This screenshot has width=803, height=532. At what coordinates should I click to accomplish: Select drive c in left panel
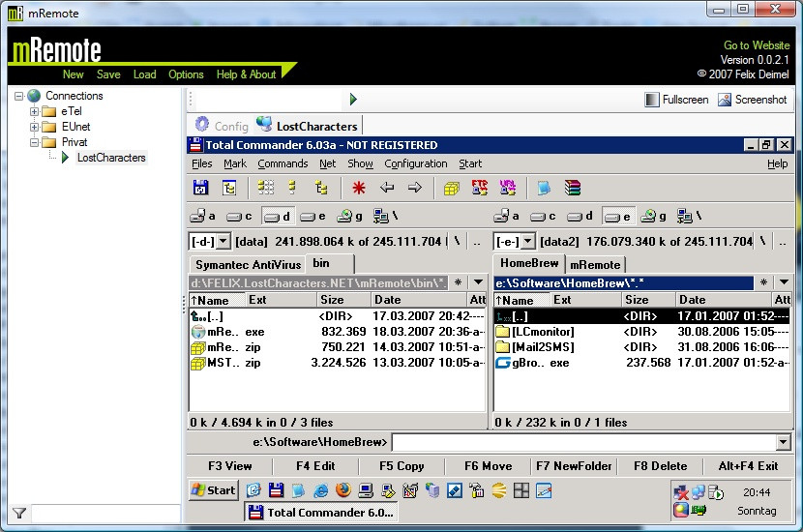coord(239,217)
